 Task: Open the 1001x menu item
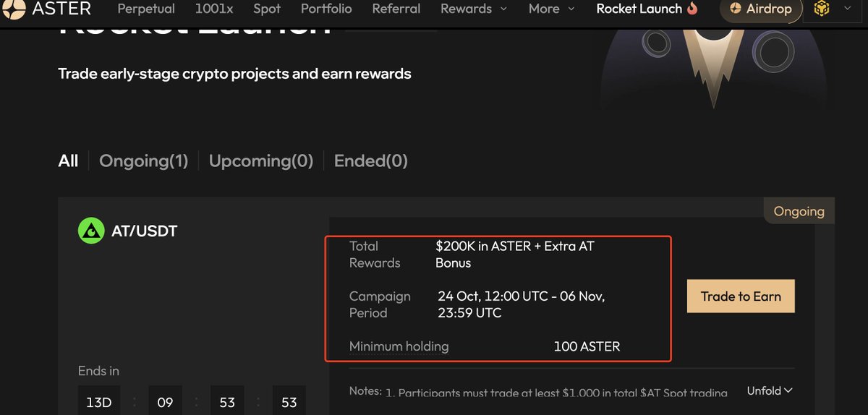pyautogui.click(x=213, y=9)
